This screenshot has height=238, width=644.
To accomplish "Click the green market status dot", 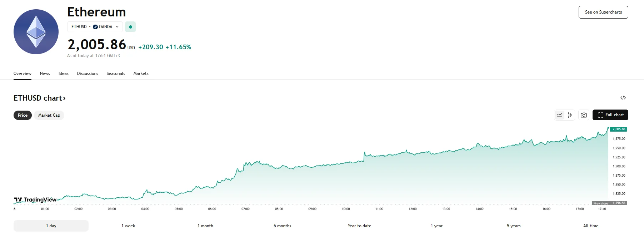I will (130, 27).
